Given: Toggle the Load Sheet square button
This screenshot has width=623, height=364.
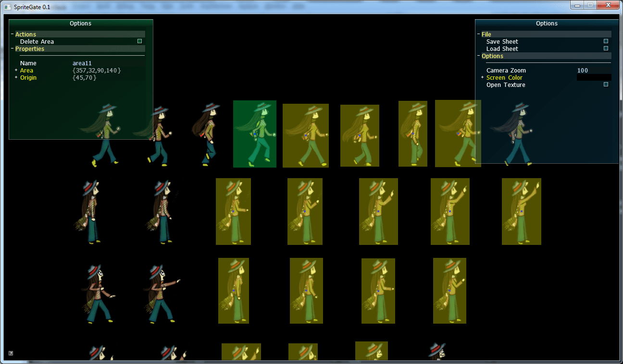Looking at the screenshot, I should tap(606, 49).
